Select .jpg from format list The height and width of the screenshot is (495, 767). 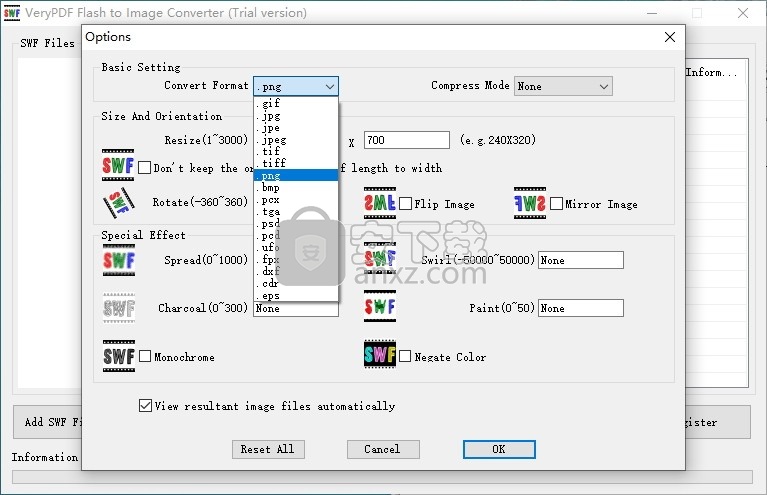click(x=296, y=115)
